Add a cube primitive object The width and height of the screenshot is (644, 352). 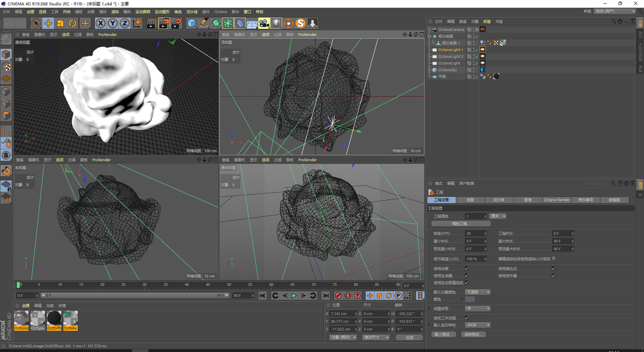(x=192, y=23)
